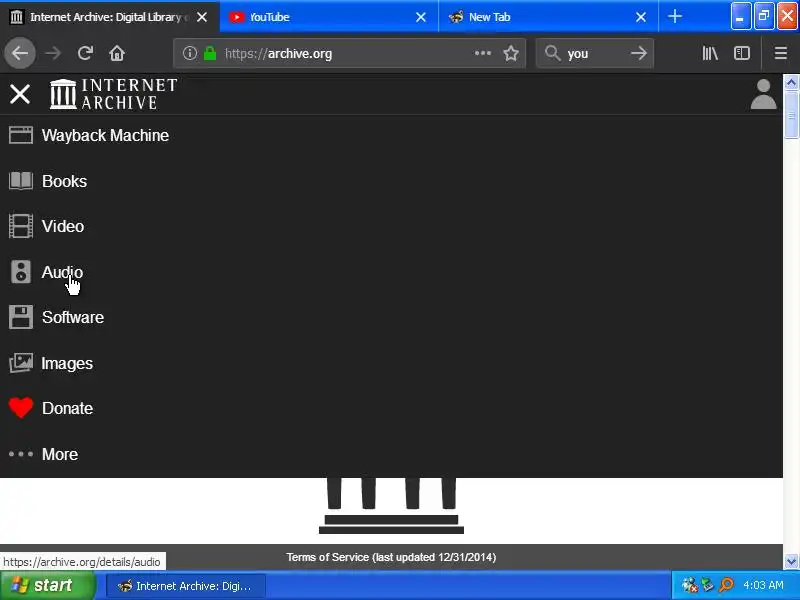800x600 pixels.
Task: Open the Software section
Action: (x=73, y=317)
